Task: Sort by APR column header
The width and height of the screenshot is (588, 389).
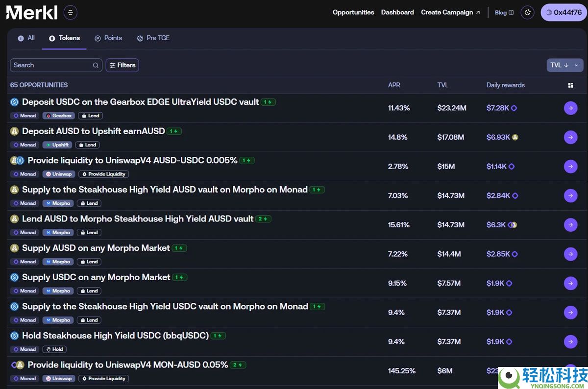Action: (394, 85)
